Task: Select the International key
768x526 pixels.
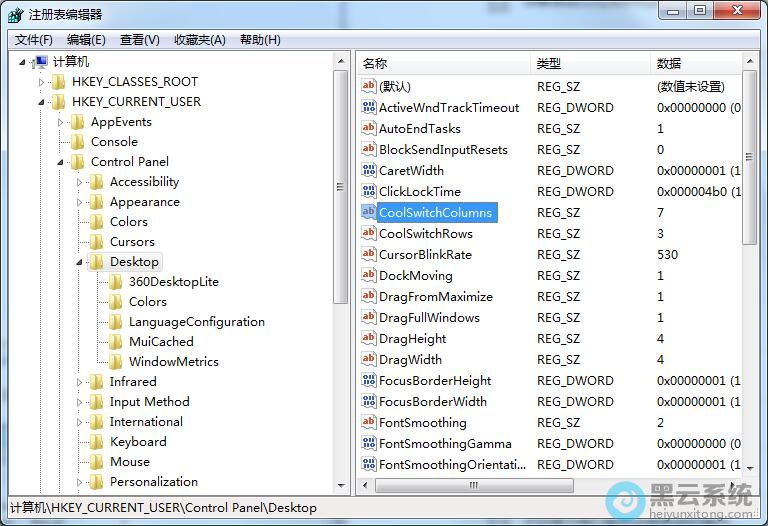Action: 146,422
